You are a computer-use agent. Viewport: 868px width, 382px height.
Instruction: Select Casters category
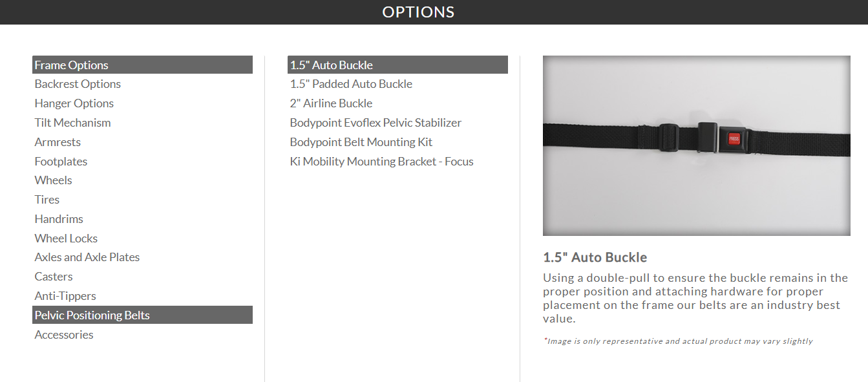54,277
